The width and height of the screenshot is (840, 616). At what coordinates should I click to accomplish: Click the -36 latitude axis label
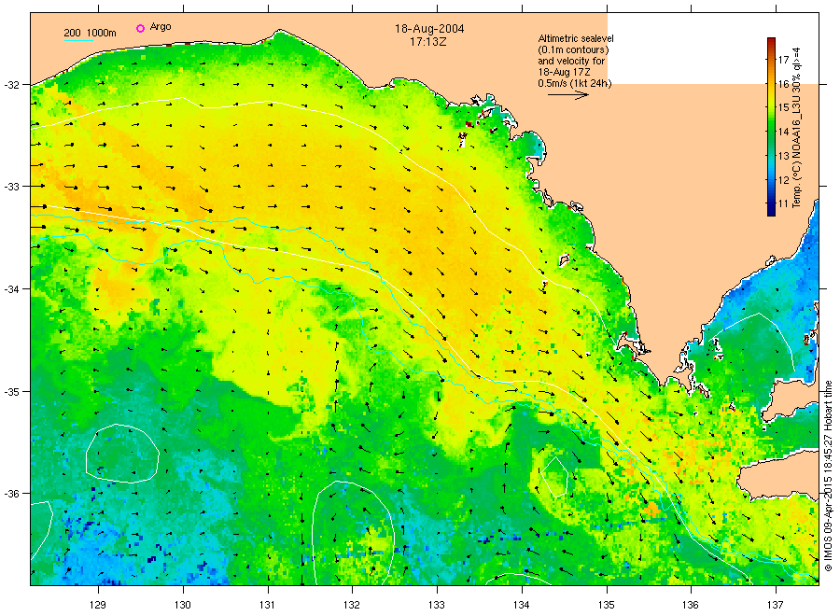[x=12, y=494]
